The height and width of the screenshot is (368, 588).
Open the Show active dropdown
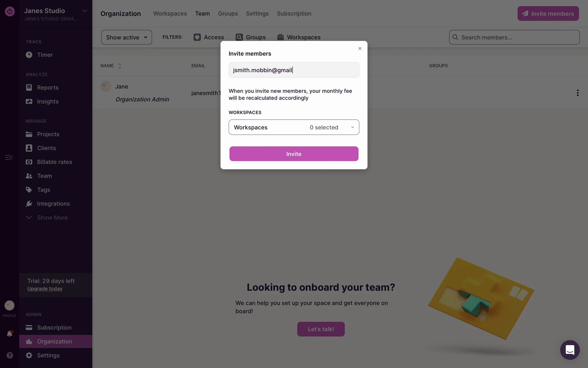pyautogui.click(x=126, y=37)
